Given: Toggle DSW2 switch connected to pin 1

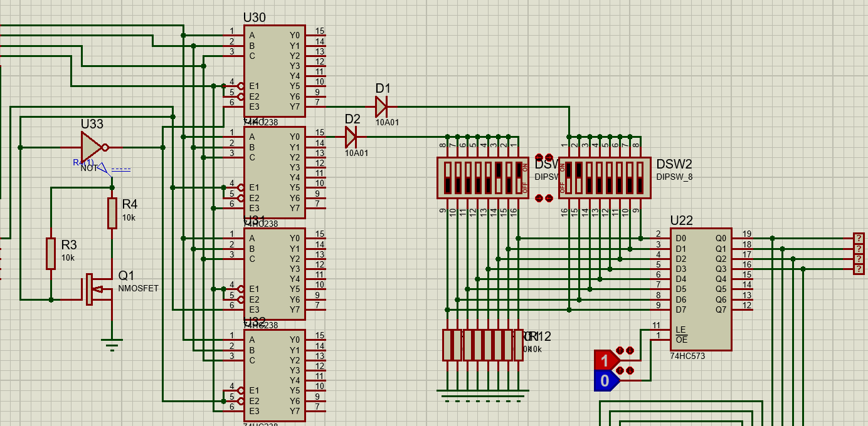Looking at the screenshot, I should (569, 178).
